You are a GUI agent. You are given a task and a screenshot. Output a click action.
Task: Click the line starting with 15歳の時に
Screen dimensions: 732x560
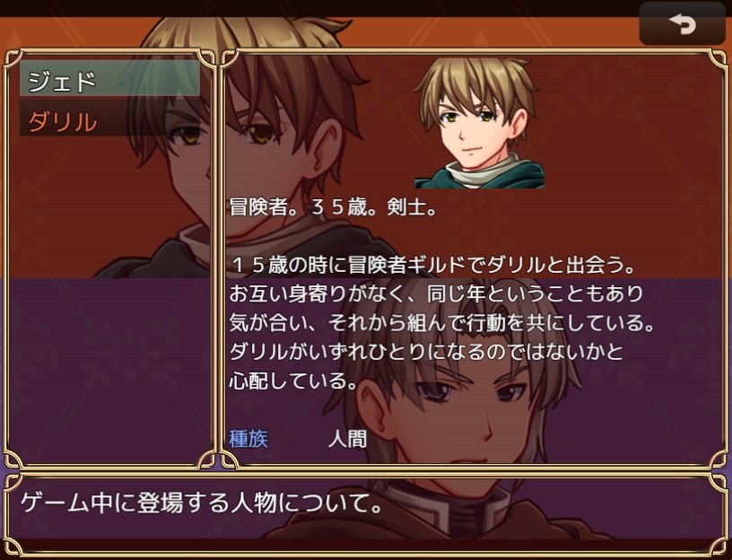pos(433,267)
